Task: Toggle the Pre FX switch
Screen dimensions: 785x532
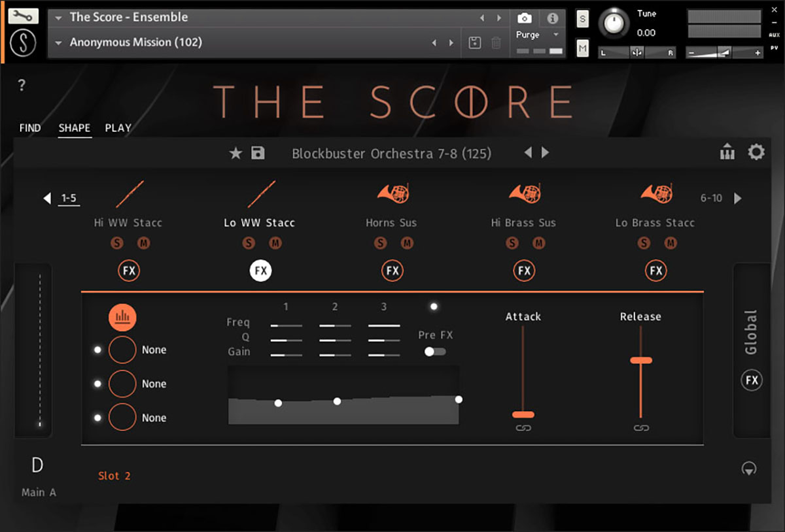Action: click(435, 352)
